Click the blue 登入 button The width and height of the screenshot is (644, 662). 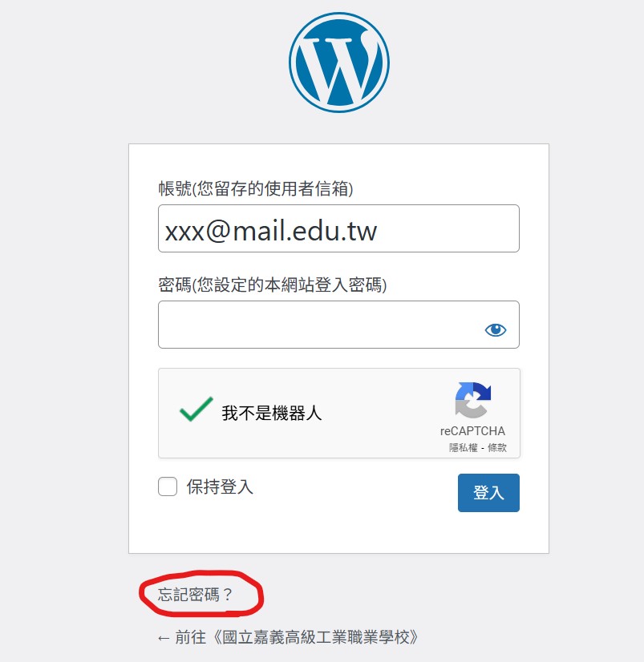click(488, 493)
